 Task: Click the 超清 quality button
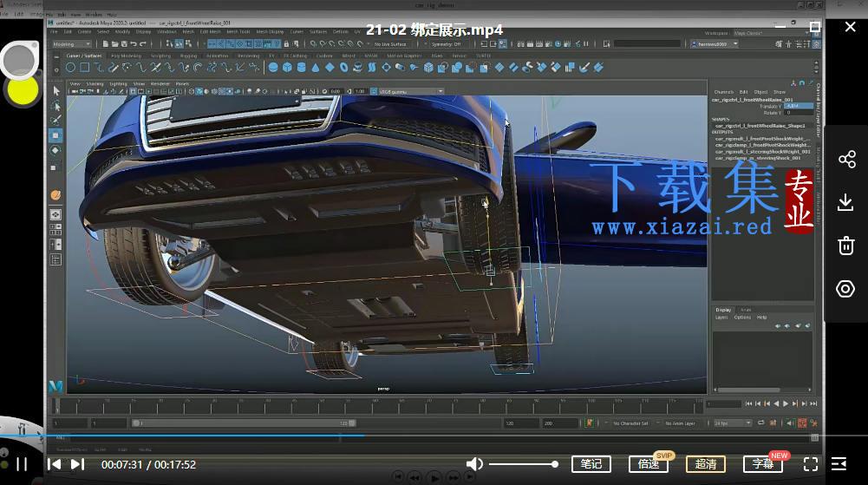click(706, 464)
